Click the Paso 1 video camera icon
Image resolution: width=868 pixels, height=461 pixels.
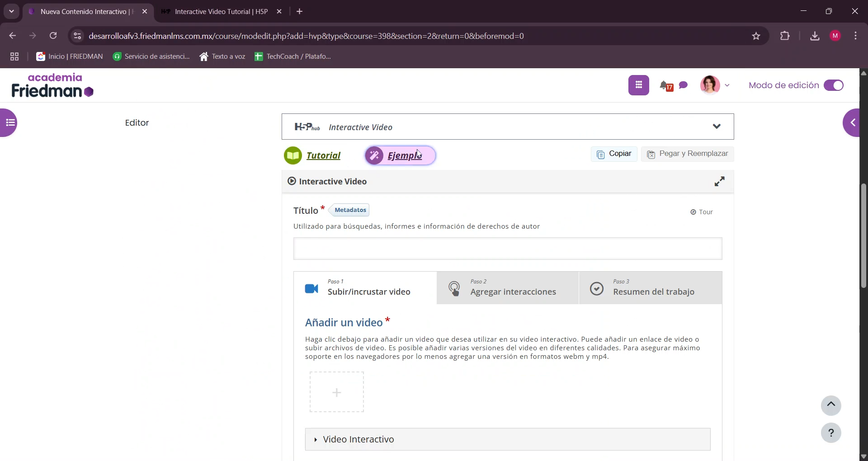tap(311, 289)
